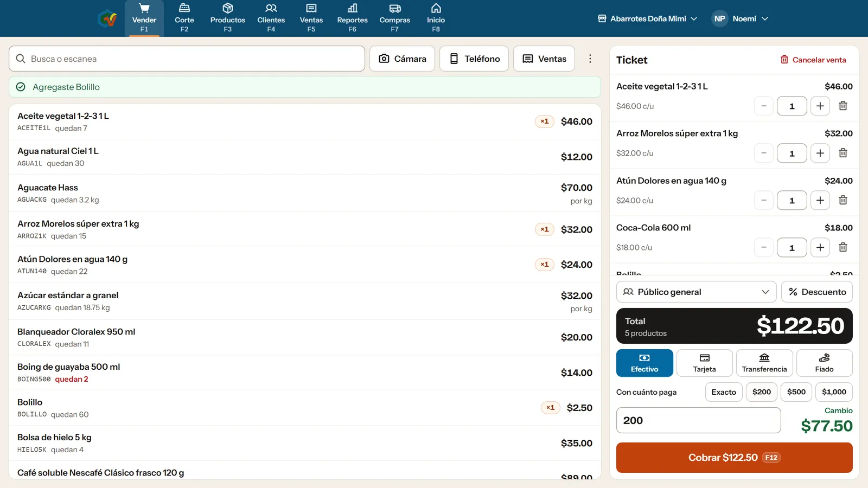Open the more options kebab menu

click(590, 59)
